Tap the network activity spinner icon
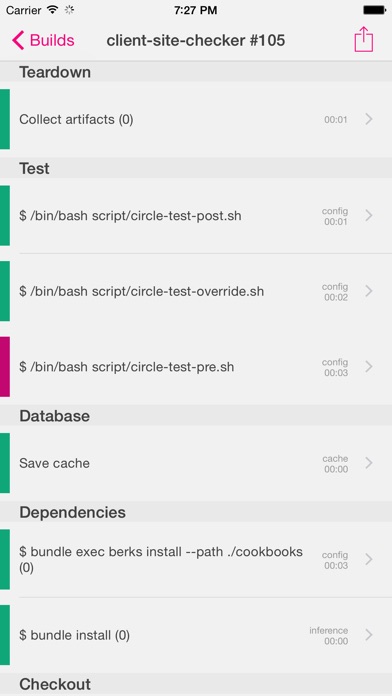Image resolution: width=392 pixels, height=696 pixels. pyautogui.click(x=69, y=10)
